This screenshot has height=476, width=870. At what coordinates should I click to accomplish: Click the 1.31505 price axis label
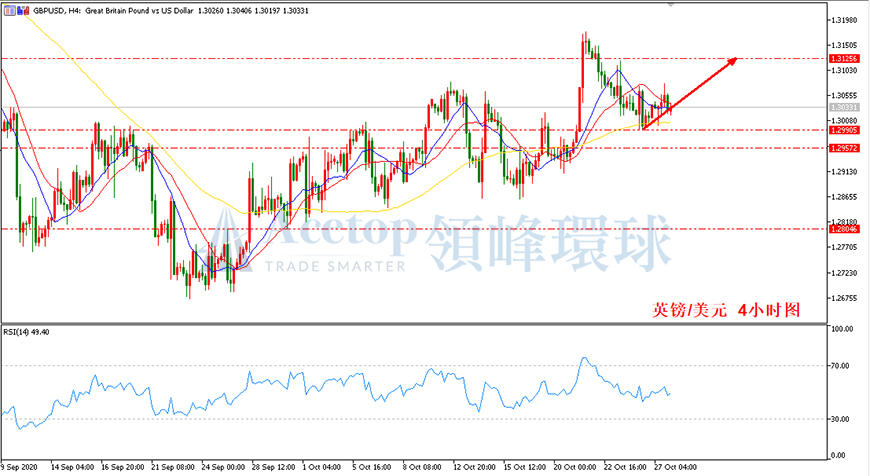[844, 45]
